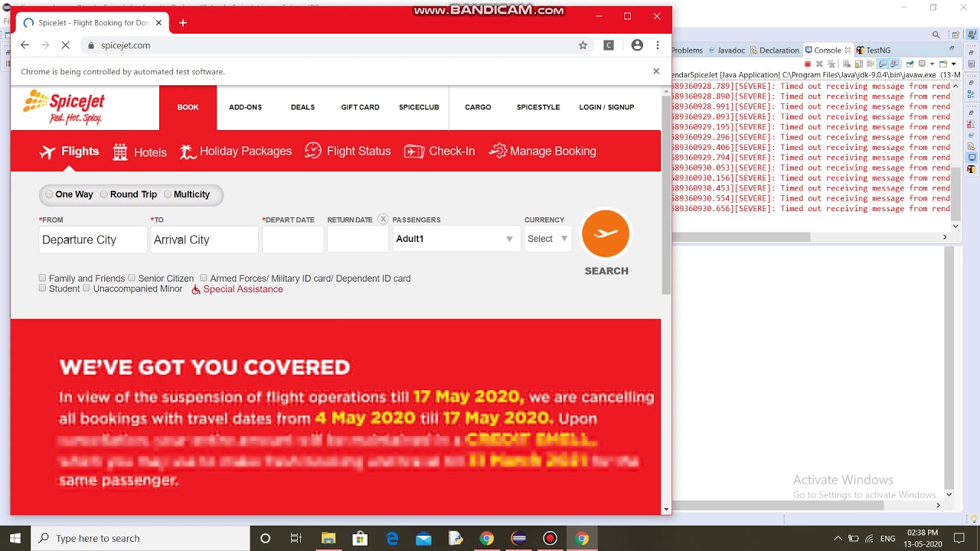Image resolution: width=980 pixels, height=551 pixels.
Task: Open the BOOK menu tab
Action: click(x=188, y=107)
